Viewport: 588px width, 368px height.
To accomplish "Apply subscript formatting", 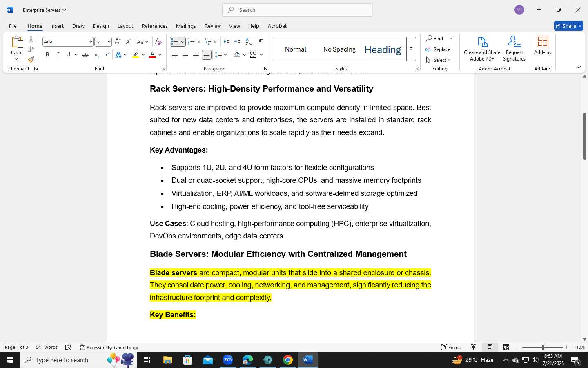I will pos(96,55).
